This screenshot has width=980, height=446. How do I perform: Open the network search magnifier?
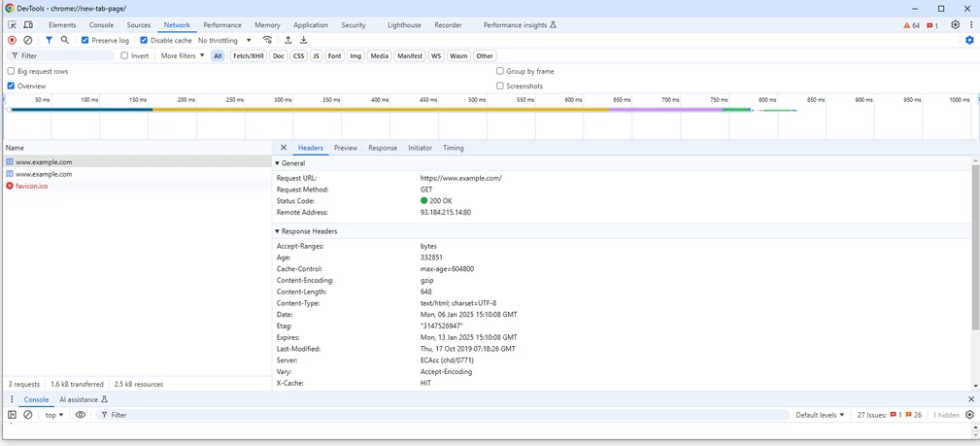[x=65, y=40]
